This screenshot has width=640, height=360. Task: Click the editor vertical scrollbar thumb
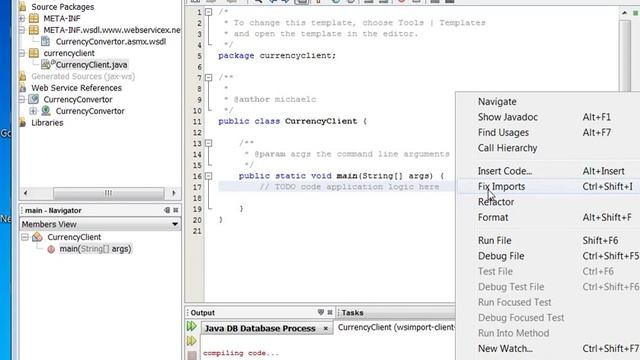coord(625,56)
